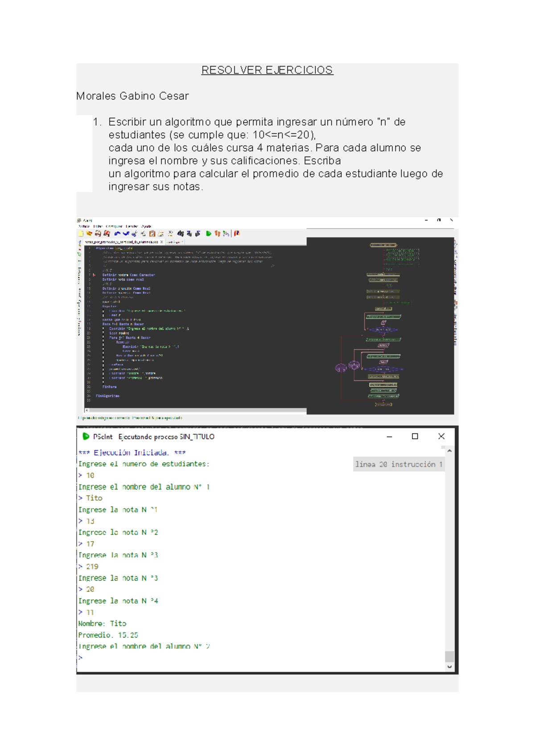This screenshot has width=535, height=756.
Task: Select the second editor tab
Action: click(x=174, y=242)
